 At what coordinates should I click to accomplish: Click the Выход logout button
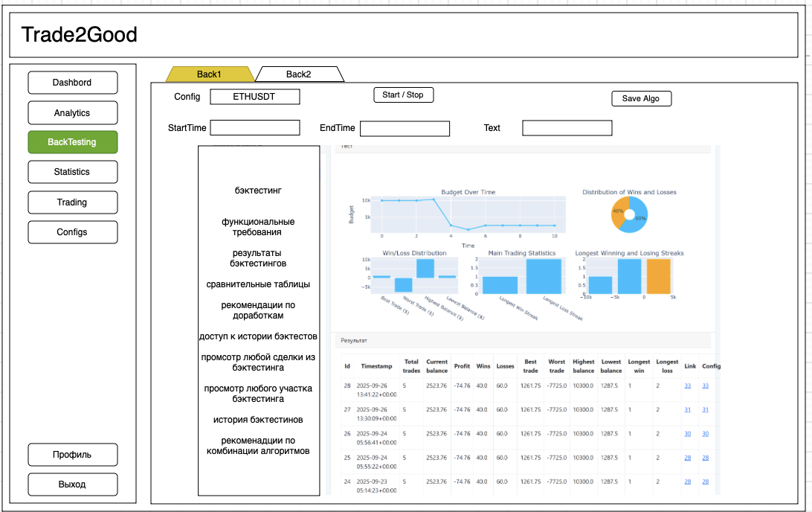(72, 484)
